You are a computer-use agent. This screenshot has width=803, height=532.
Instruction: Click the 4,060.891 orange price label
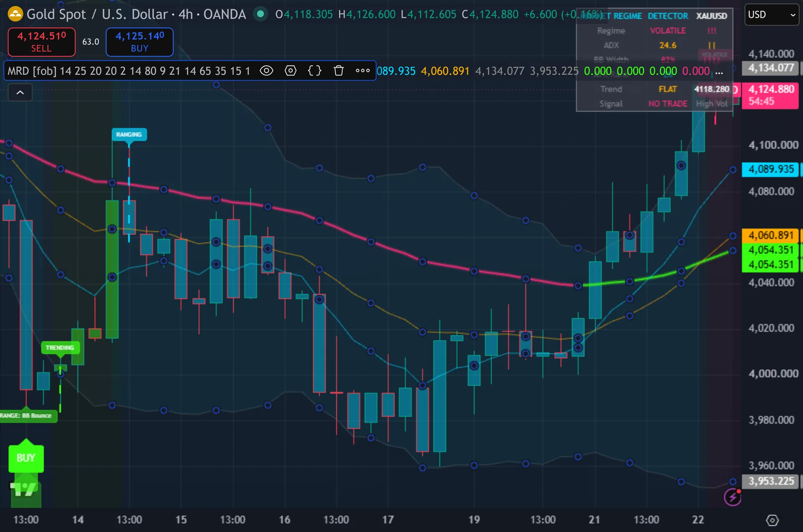tap(770, 235)
